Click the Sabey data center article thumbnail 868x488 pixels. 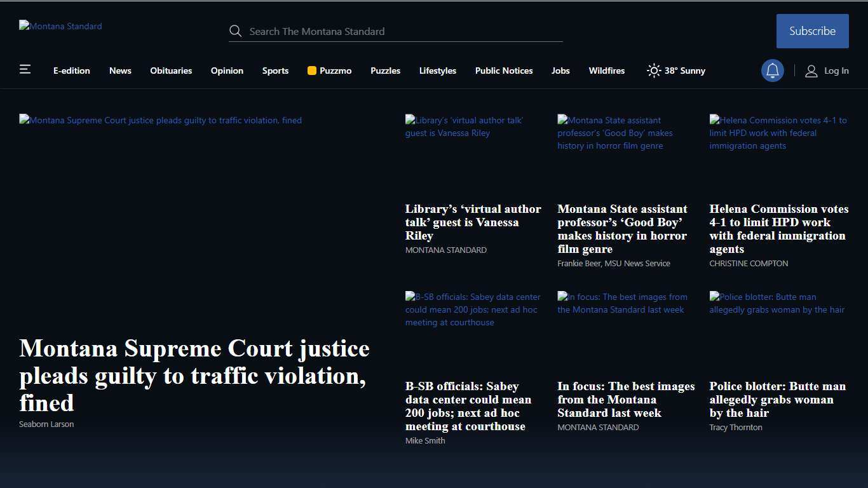473,309
